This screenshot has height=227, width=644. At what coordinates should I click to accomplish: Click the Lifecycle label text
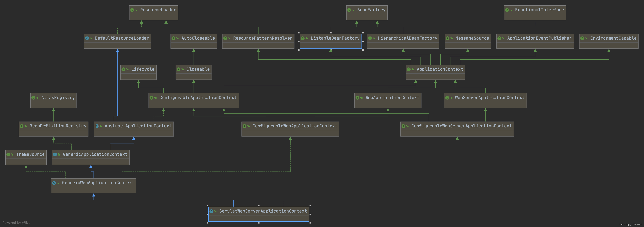click(x=143, y=69)
